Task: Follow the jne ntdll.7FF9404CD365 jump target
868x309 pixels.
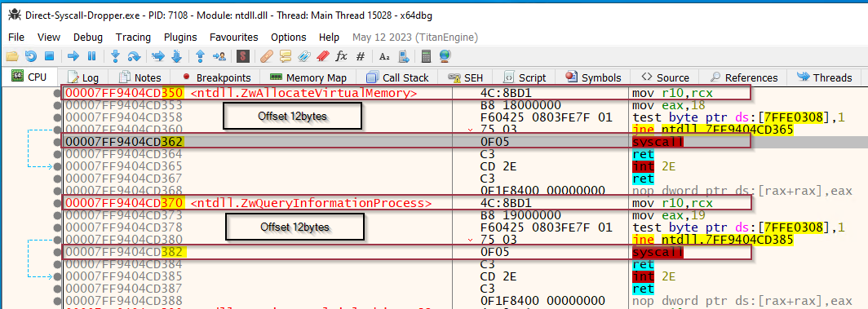Action: tap(712, 130)
